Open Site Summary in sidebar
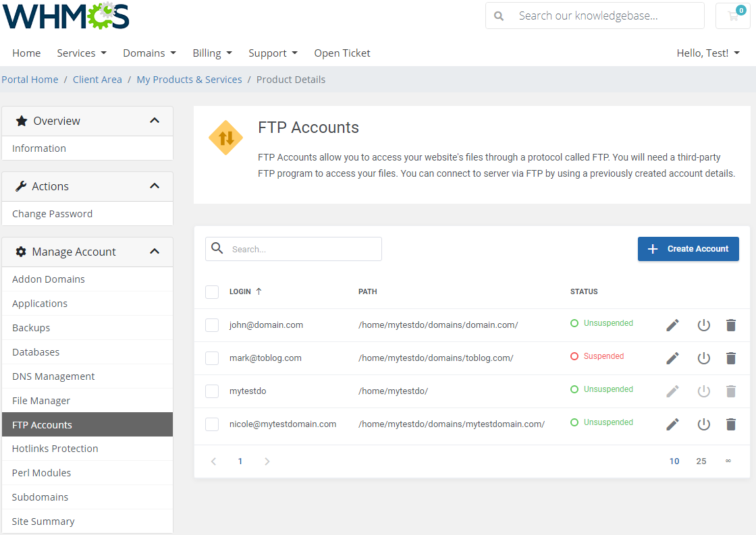Viewport: 756px width, 535px height. coord(87,522)
